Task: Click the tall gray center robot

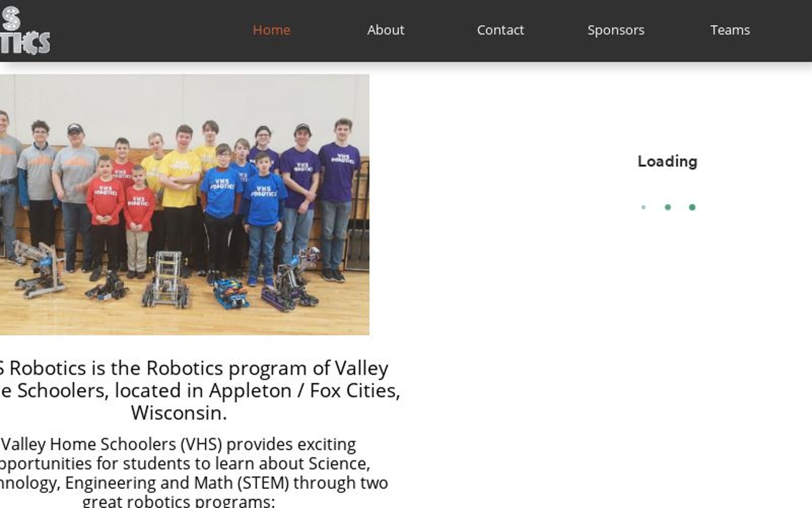Action: pyautogui.click(x=166, y=280)
